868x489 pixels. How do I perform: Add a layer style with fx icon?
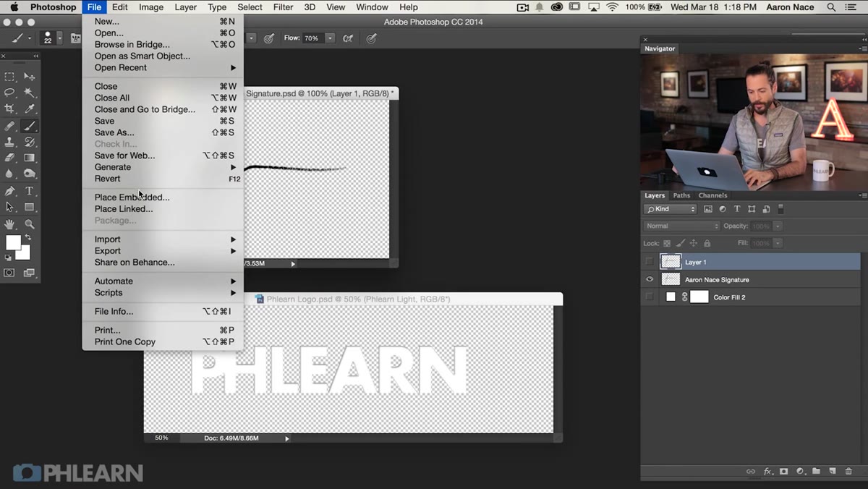(768, 471)
